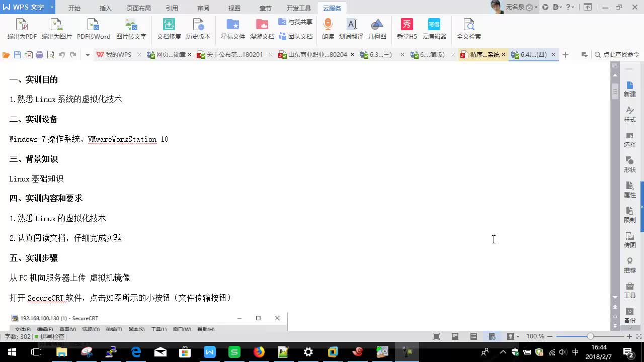The image size is (644, 362).
Task: Open 漫游文档 roaming documents
Action: pyautogui.click(x=262, y=29)
